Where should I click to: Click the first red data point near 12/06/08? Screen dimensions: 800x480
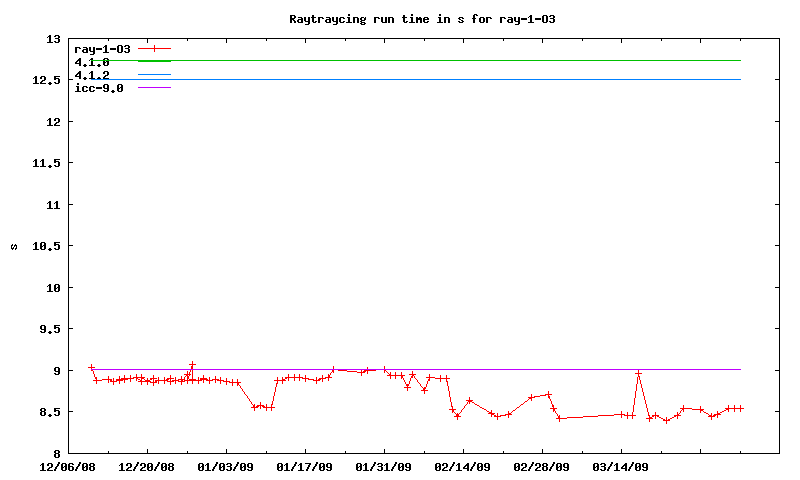[91, 368]
